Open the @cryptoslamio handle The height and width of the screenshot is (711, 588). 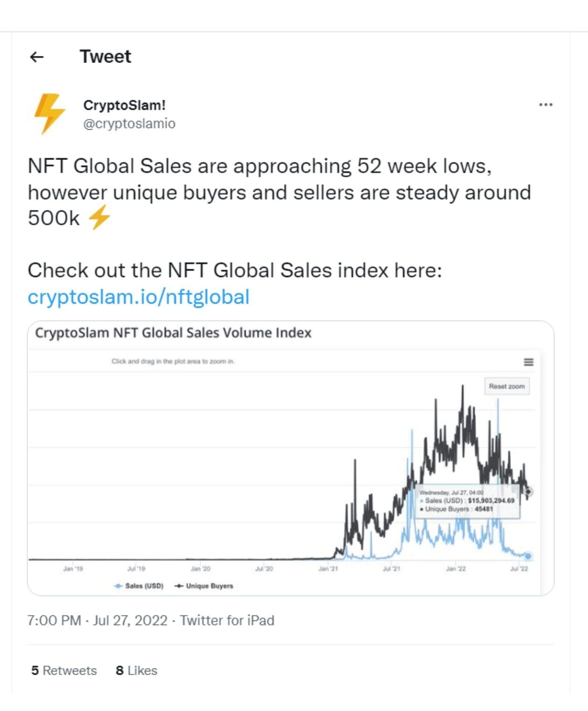point(129,124)
